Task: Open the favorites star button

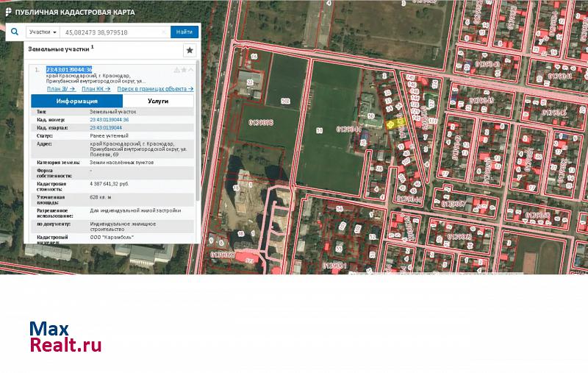Action: pos(189,50)
